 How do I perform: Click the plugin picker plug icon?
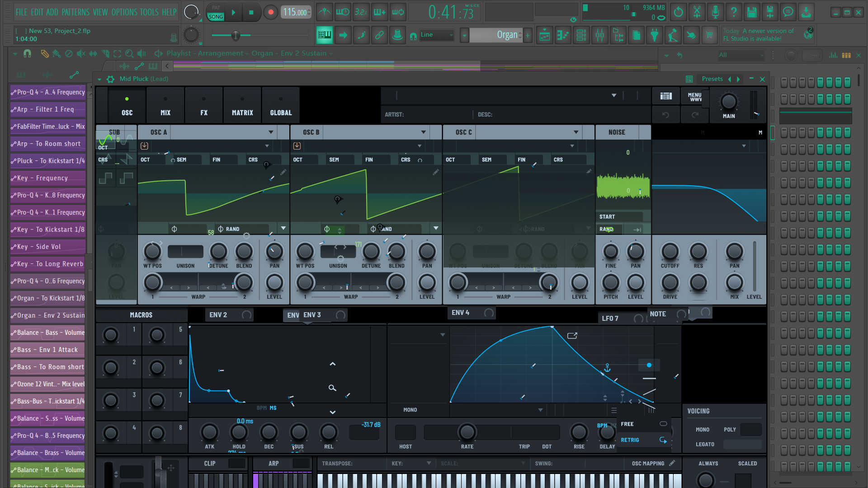(x=654, y=35)
